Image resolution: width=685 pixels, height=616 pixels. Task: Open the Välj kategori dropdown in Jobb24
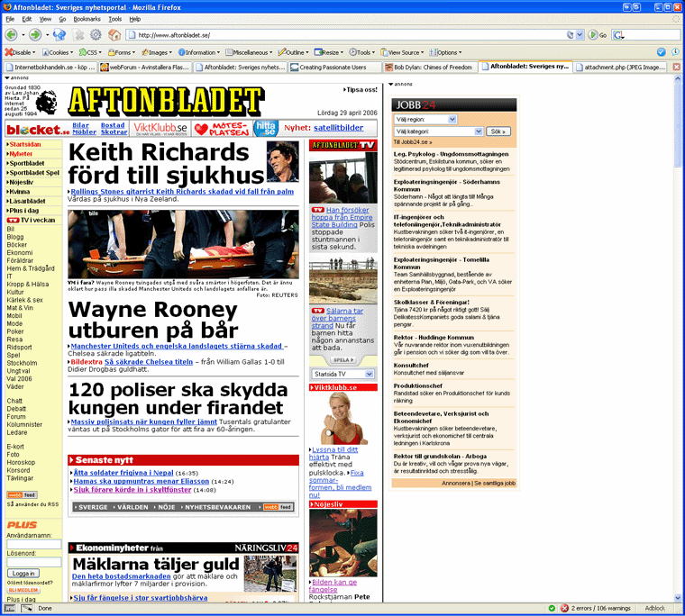[438, 131]
